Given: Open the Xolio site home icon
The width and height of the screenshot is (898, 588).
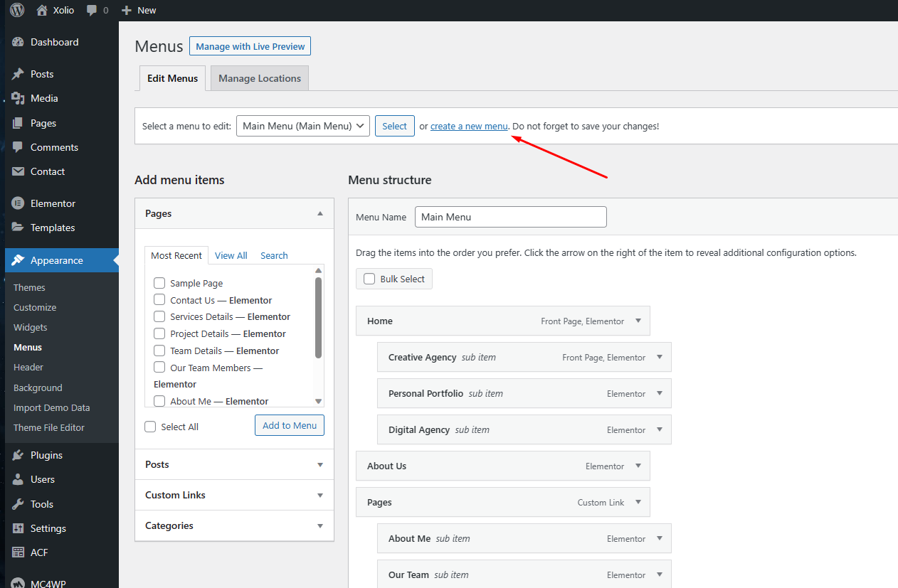Looking at the screenshot, I should coord(42,10).
